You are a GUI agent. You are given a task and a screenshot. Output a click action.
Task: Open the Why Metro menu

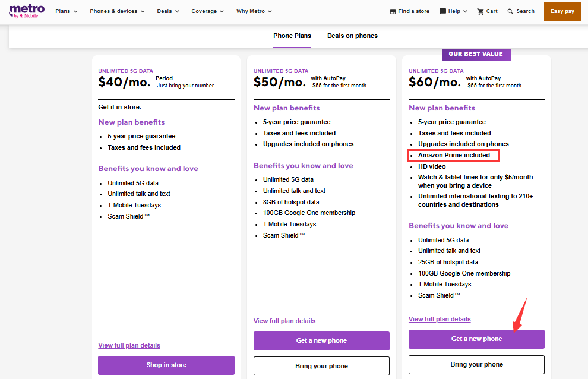pyautogui.click(x=254, y=11)
